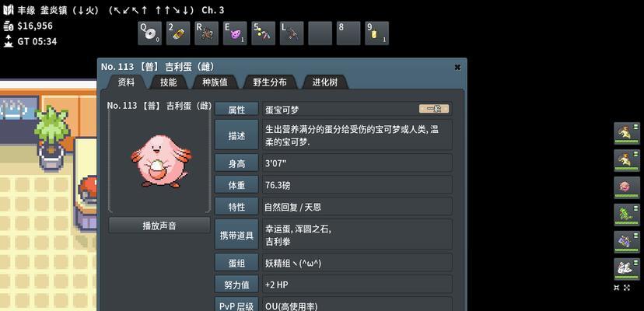Activate the R hotbar bicycle item
The height and width of the screenshot is (311, 644).
click(x=206, y=33)
